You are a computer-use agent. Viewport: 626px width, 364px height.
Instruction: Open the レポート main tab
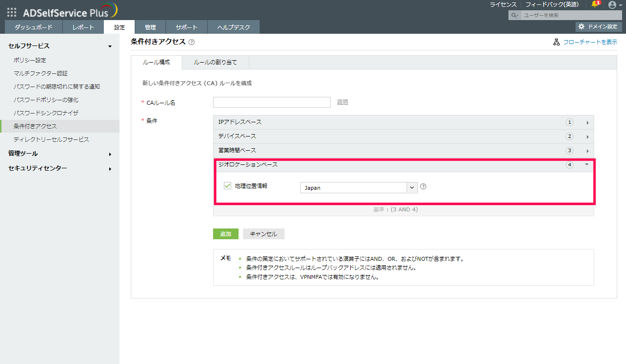coord(83,27)
